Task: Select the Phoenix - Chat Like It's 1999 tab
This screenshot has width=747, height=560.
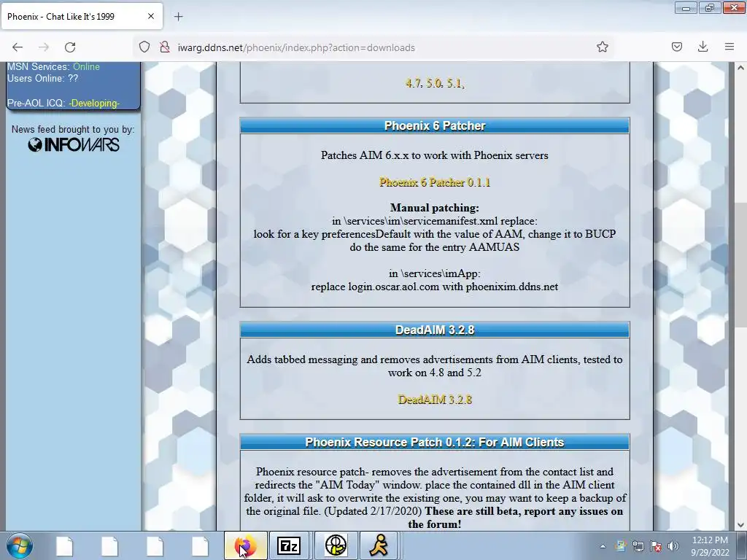Action: click(x=82, y=16)
